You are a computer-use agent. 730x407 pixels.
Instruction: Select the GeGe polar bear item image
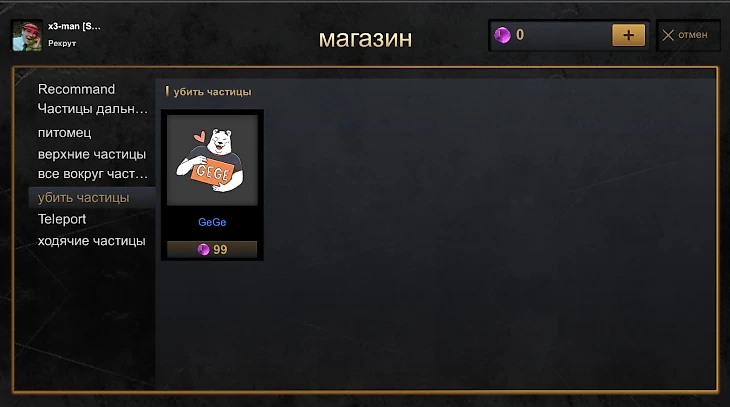pyautogui.click(x=212, y=160)
